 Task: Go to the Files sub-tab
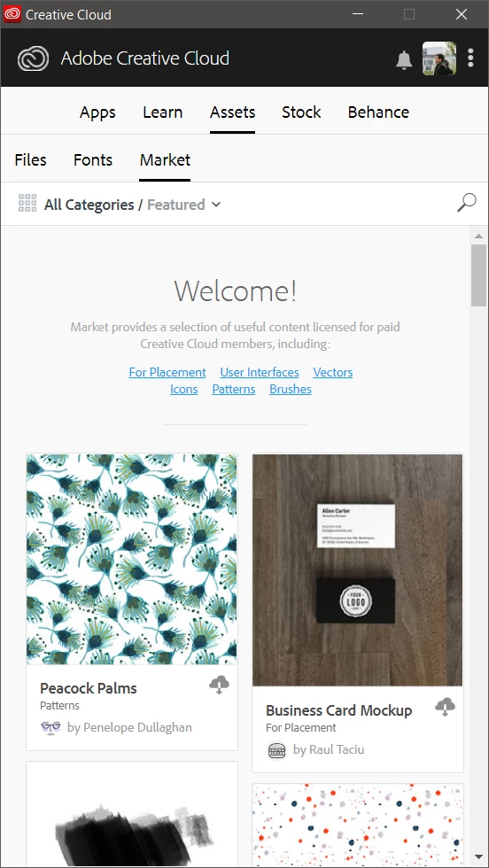(30, 160)
